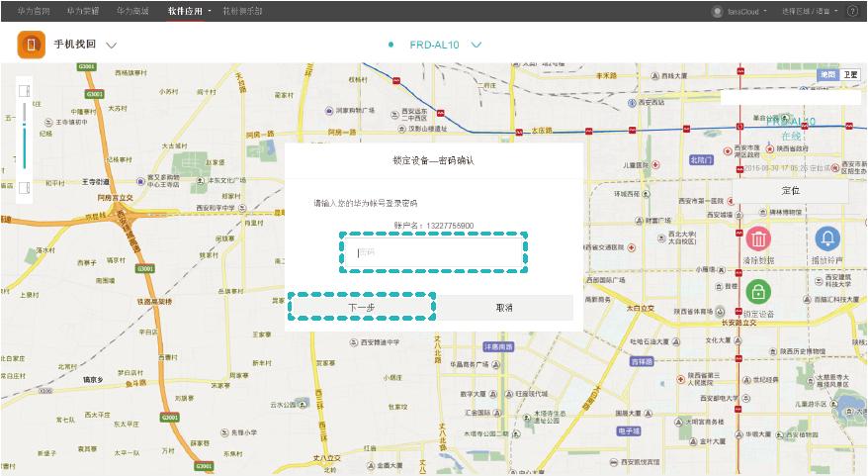Click the dialog title 锁定设备—密码确认
The image size is (868, 476).
pyautogui.click(x=433, y=160)
